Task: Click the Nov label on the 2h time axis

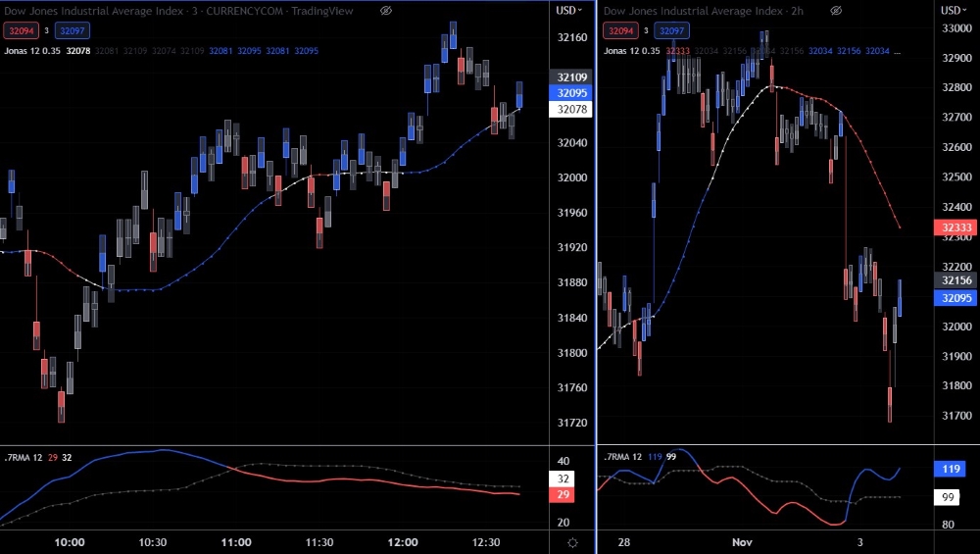Action: [x=742, y=542]
